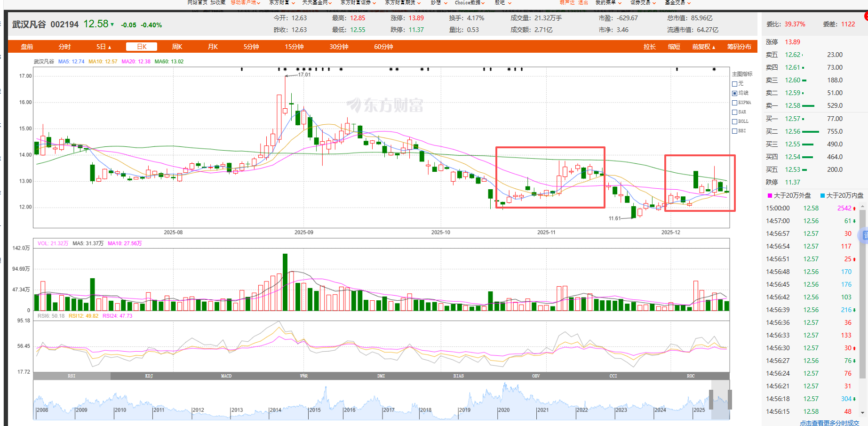This screenshot has width=868, height=426.
Task: Open the 东方财富证券 dropdown
Action: click(x=358, y=2)
